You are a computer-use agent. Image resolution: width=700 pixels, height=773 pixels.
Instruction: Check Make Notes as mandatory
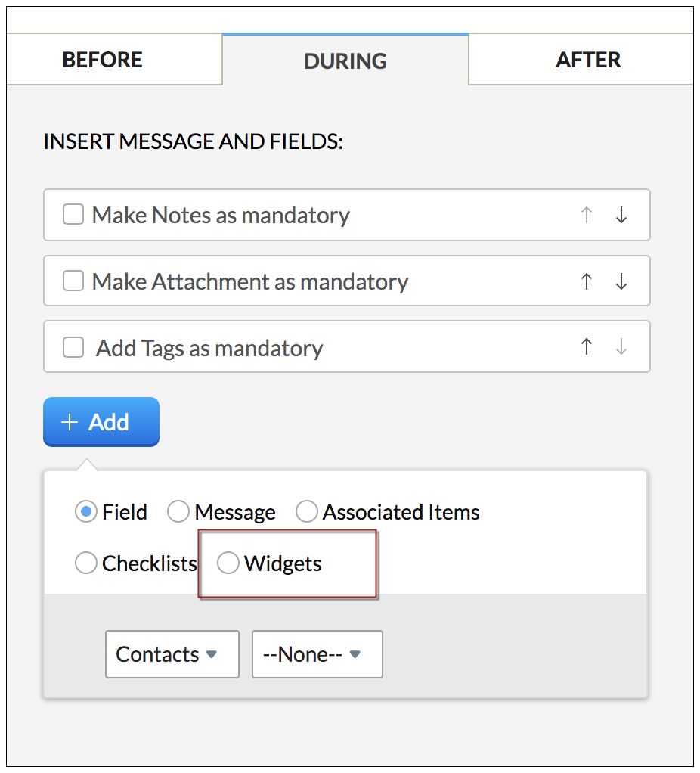click(x=73, y=216)
